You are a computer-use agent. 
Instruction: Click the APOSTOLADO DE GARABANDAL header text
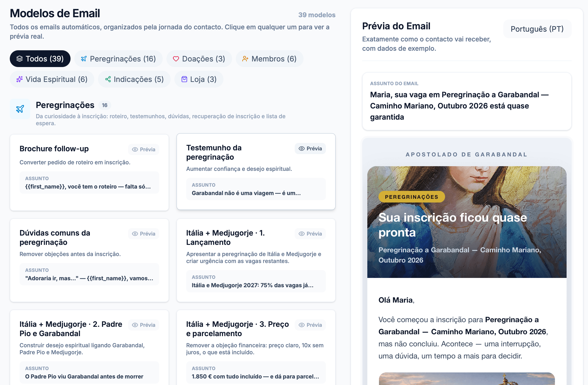coord(467,155)
